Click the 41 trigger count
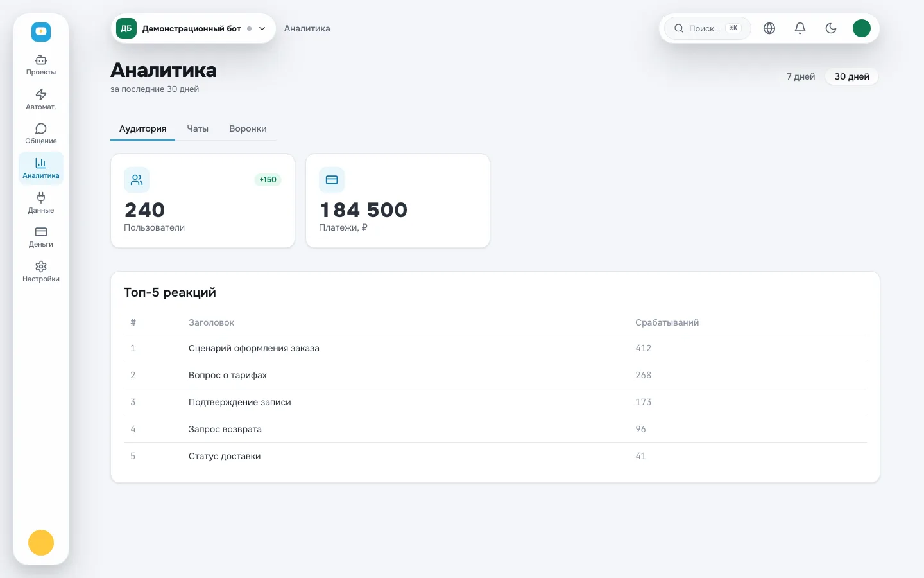This screenshot has width=924, height=578. (640, 456)
